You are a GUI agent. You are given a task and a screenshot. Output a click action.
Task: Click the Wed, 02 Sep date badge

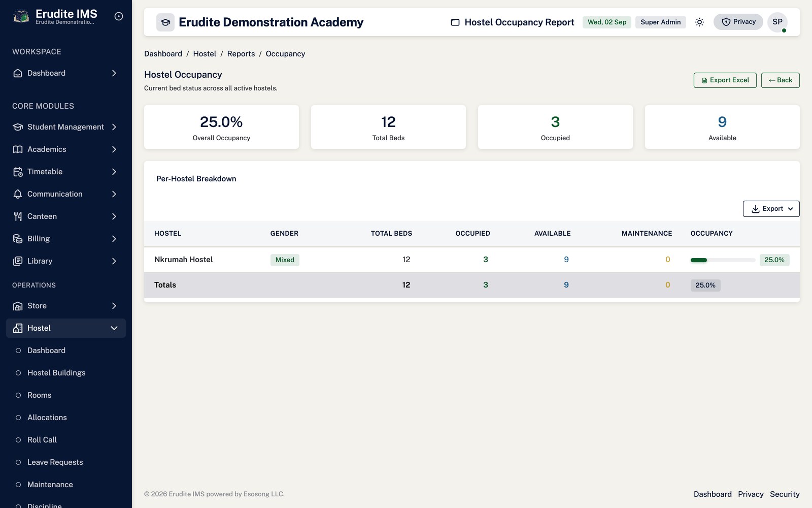click(607, 22)
